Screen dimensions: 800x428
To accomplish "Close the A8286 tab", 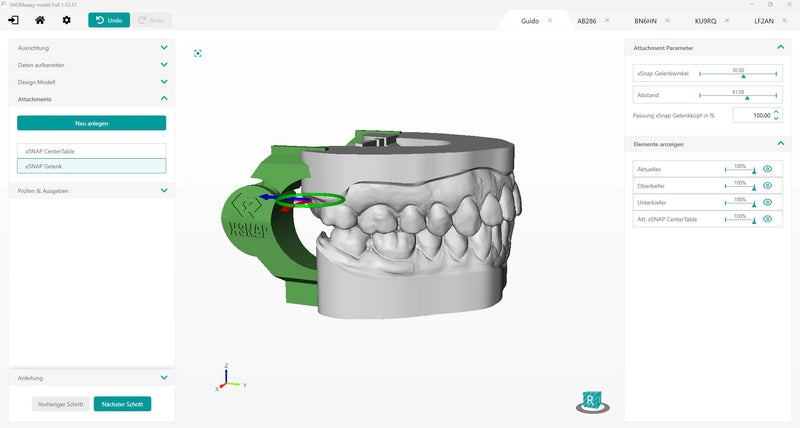I will (x=607, y=21).
